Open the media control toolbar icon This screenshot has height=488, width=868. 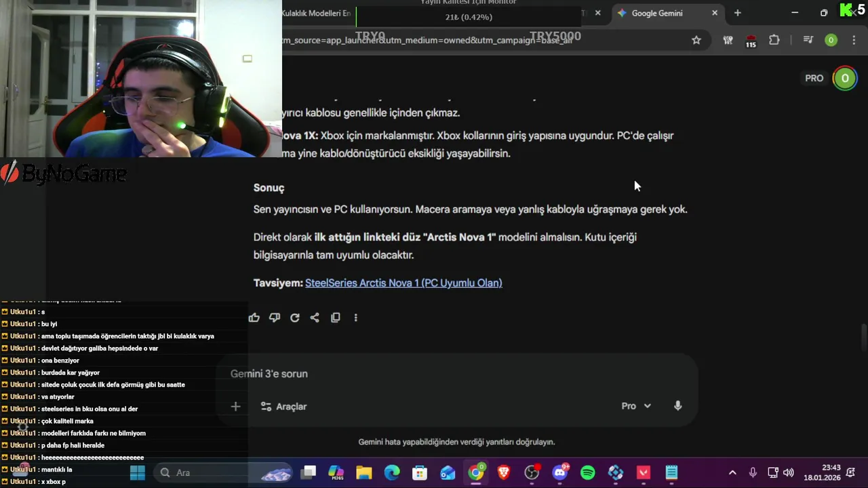(808, 40)
